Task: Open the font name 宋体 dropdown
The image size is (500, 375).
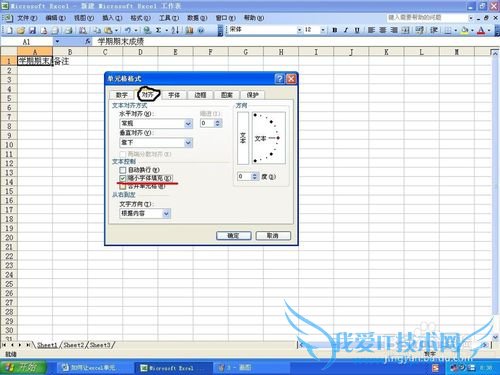Action: click(299, 30)
